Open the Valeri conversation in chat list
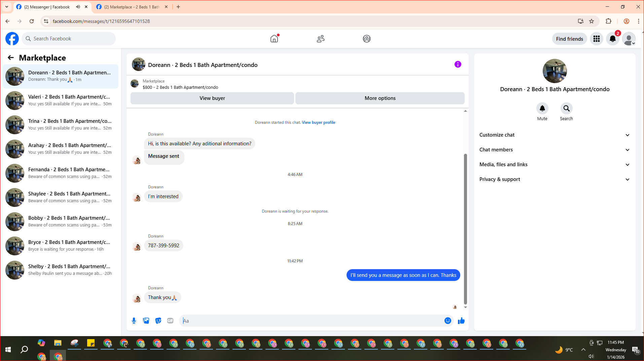 (61, 101)
